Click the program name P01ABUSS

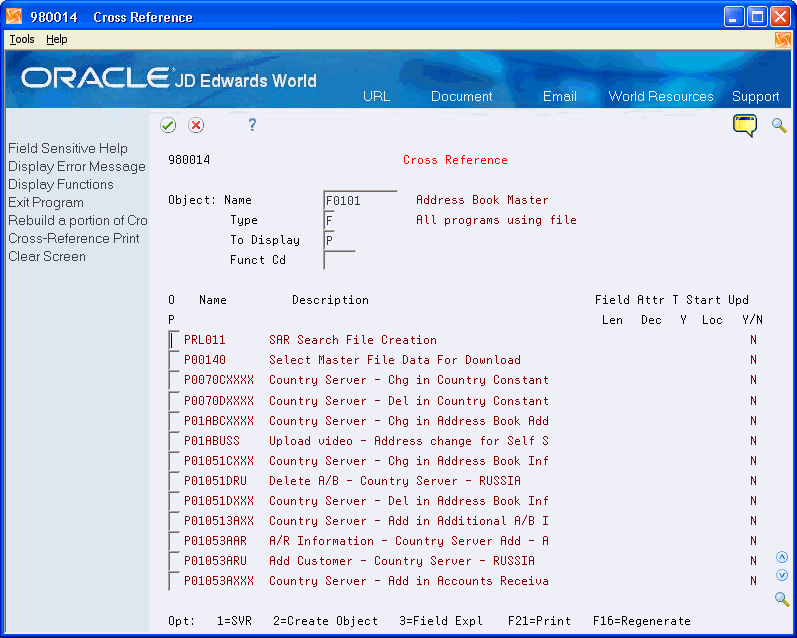[211, 440]
